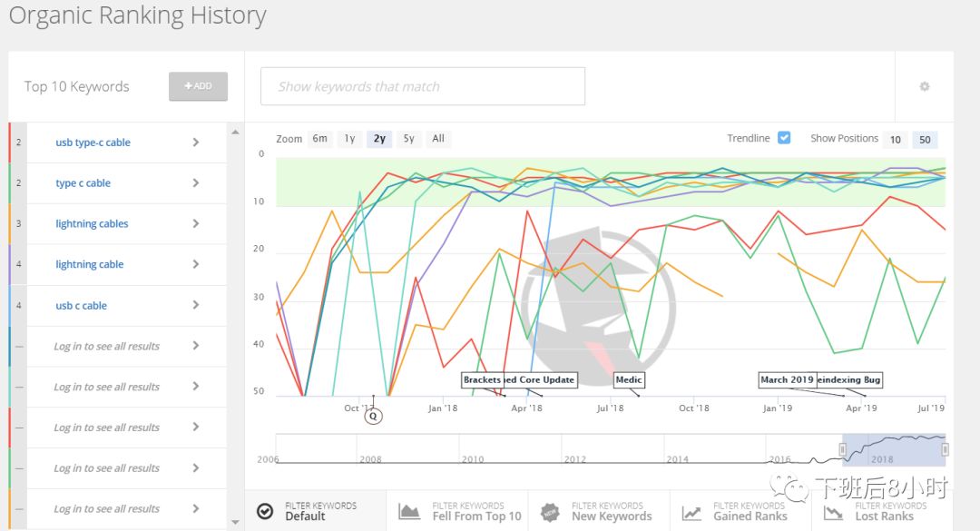Select the 2y zoom option
The width and height of the screenshot is (980, 531).
point(379,138)
